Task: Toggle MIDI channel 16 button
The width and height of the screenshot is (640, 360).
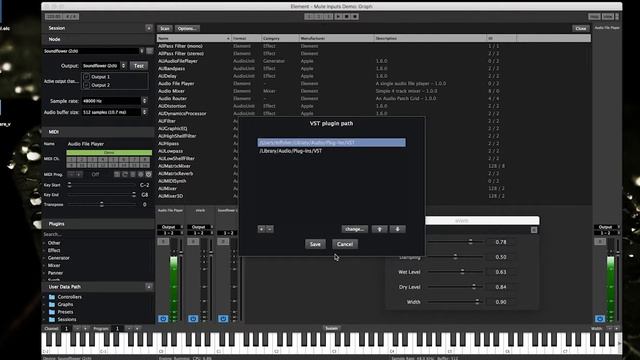Action: click(x=145, y=165)
